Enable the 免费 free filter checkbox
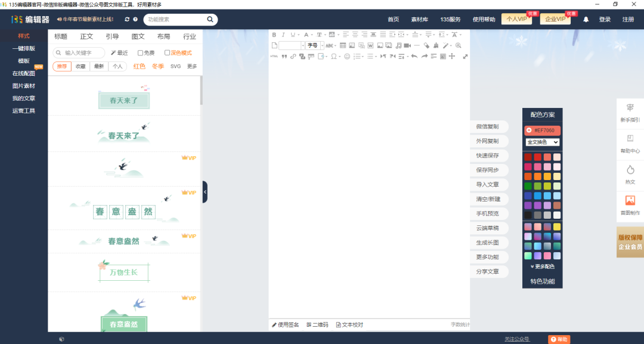The width and height of the screenshot is (644, 344). [140, 53]
